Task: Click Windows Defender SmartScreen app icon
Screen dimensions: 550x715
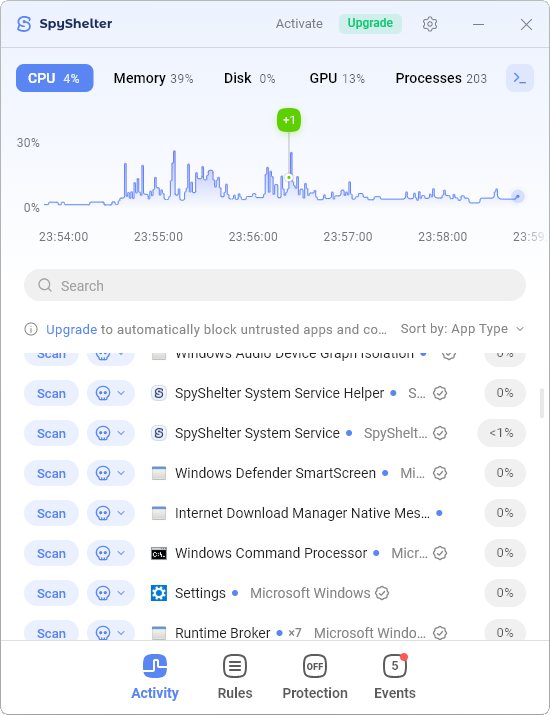Action: tap(159, 473)
